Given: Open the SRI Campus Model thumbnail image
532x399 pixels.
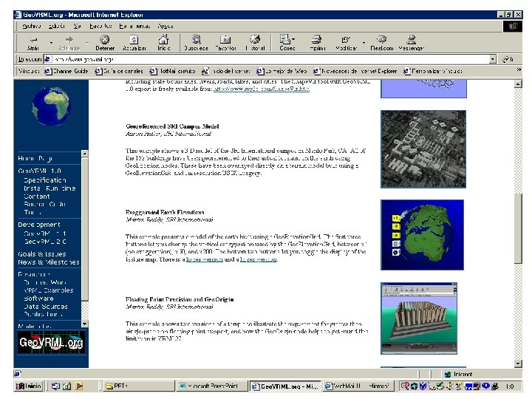Looking at the screenshot, I should tap(423, 149).
